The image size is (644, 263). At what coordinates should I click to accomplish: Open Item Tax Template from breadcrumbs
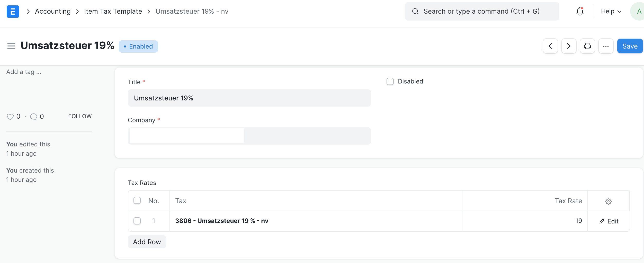coord(113,11)
